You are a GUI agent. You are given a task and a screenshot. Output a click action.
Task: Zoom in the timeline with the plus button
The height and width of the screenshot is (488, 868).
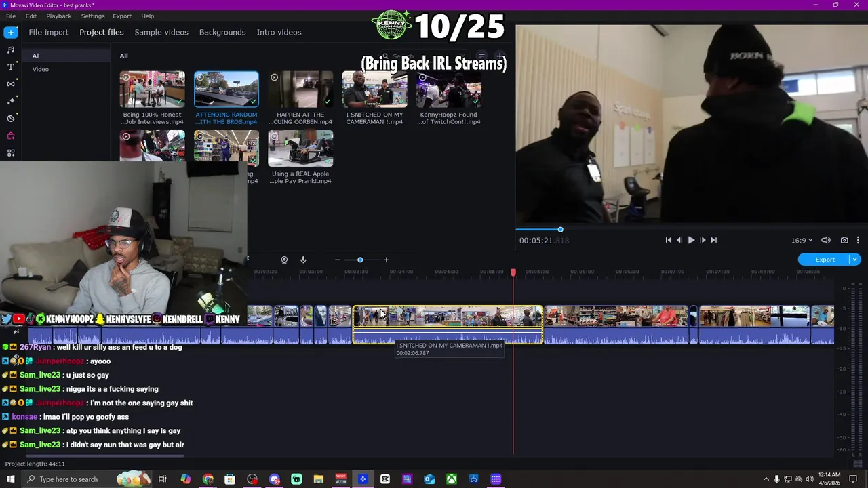coord(387,260)
